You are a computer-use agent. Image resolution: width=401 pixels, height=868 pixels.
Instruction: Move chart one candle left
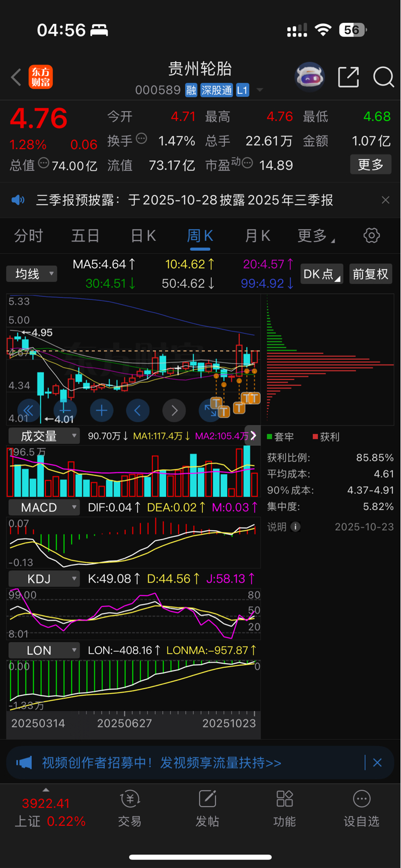point(138,411)
